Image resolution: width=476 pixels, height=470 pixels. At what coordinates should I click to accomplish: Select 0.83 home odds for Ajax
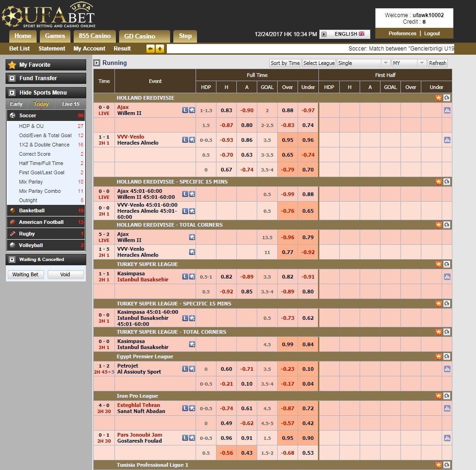click(x=227, y=110)
